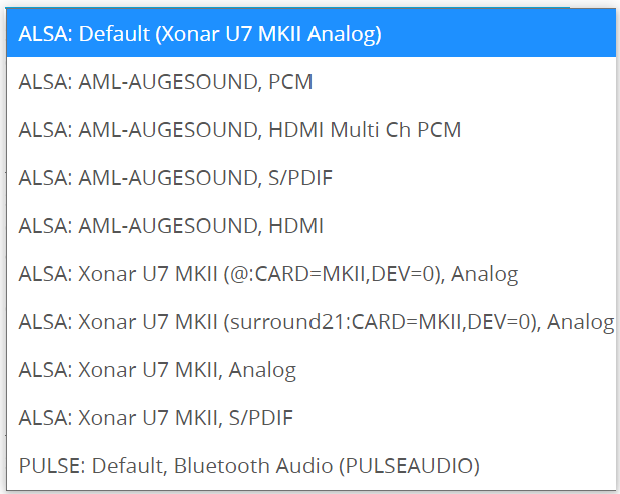Click the @:CARD=MKII,DEV=0 Xonar entry
Viewport: 620px width, 494px height.
[268, 274]
